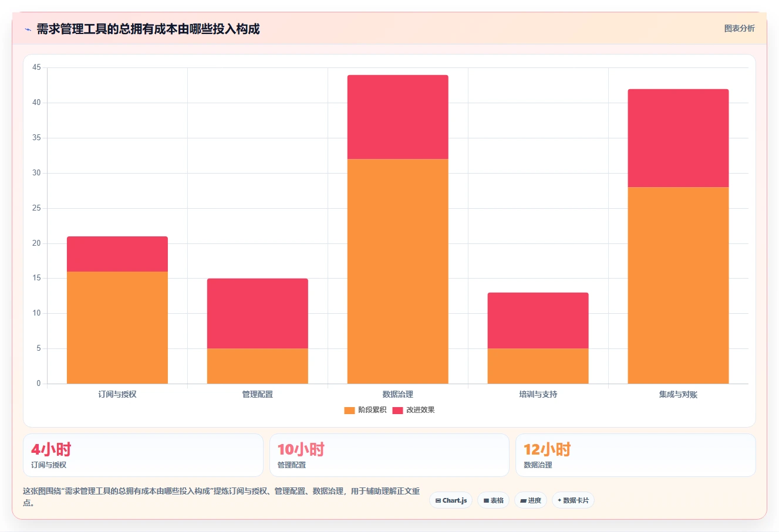Click the 数据治理 x-axis label
This screenshot has height=532, width=779.
tap(398, 394)
